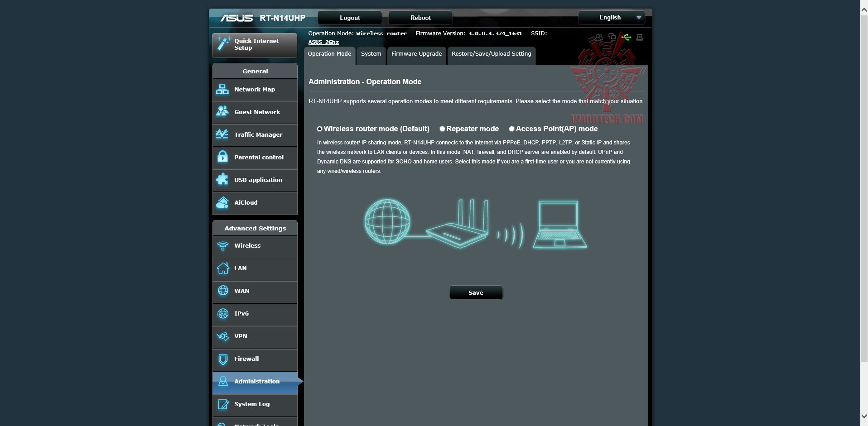Click the globe image in the mode diagram
The height and width of the screenshot is (426, 868).
pyautogui.click(x=387, y=222)
